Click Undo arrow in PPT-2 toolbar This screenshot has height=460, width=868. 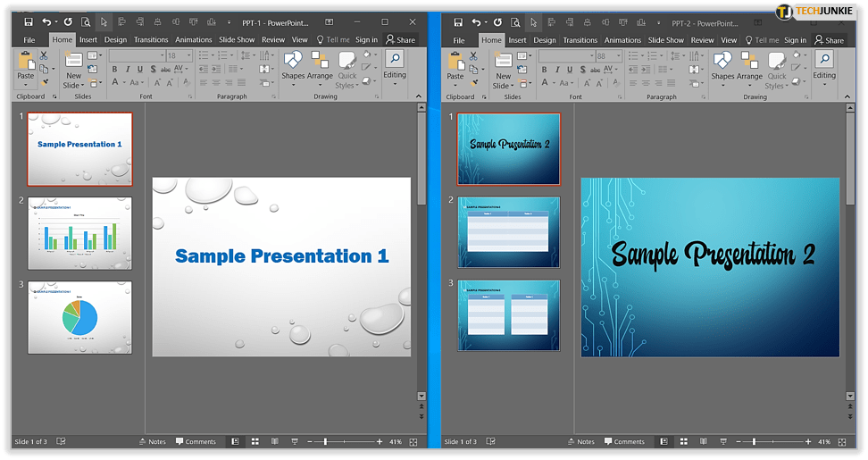tap(476, 22)
